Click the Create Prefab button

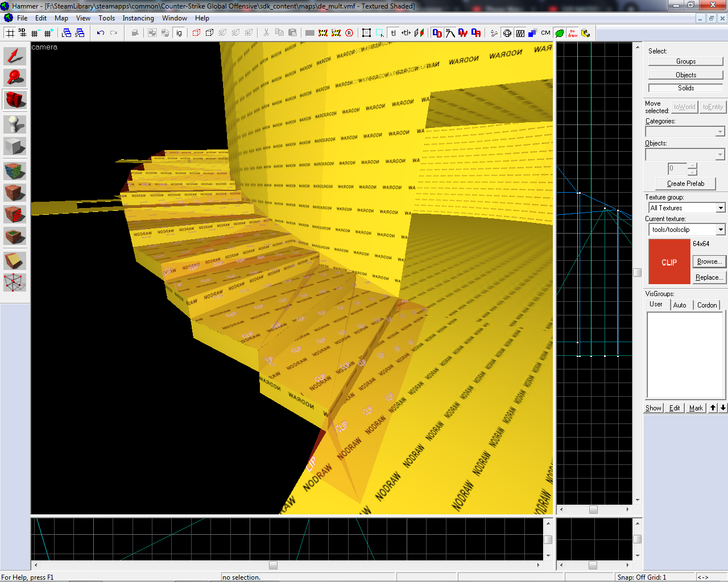pyautogui.click(x=685, y=184)
